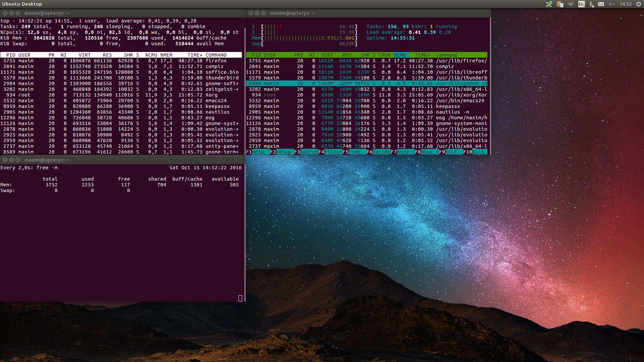644x362 pixels.
Task: Click F7 Nice - in htop
Action: pos(403,152)
